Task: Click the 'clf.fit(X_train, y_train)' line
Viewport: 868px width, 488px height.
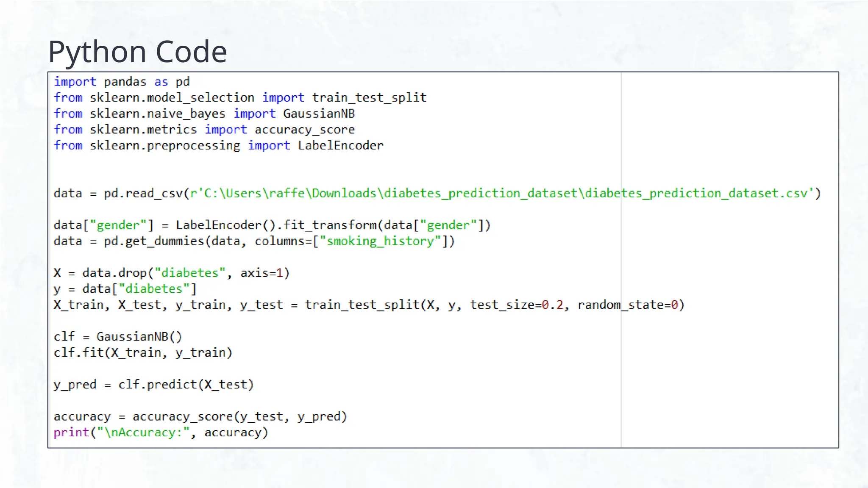Action: 143,352
